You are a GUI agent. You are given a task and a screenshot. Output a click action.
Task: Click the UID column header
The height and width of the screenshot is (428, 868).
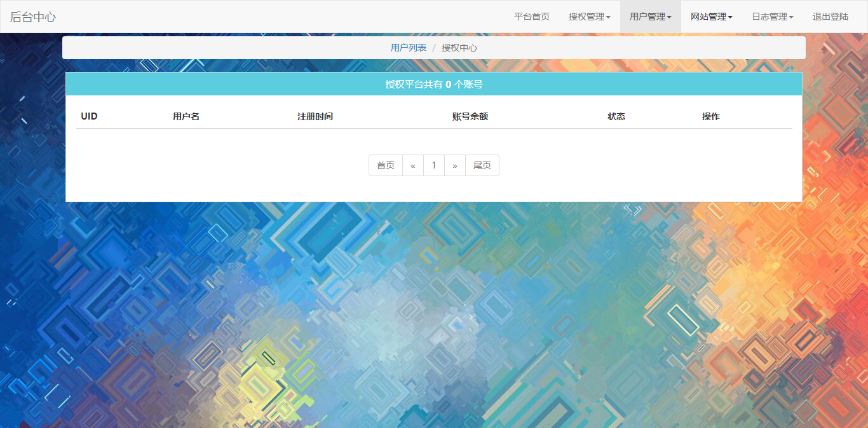tap(90, 116)
